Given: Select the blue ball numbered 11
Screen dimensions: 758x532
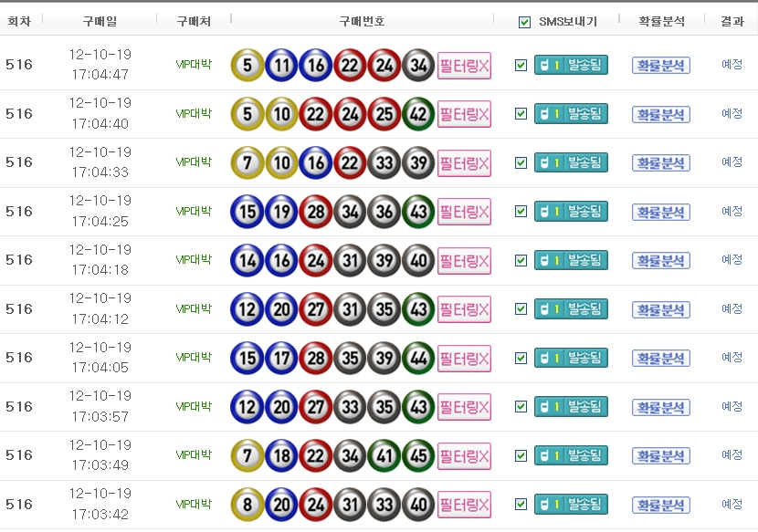Looking at the screenshot, I should pyautogui.click(x=281, y=65).
